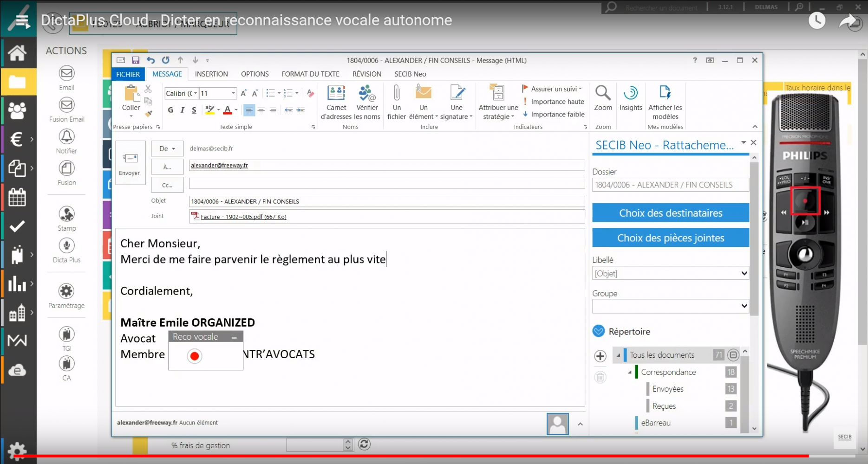The height and width of the screenshot is (464, 868).
Task: Click the Email action icon
Action: pos(66,73)
